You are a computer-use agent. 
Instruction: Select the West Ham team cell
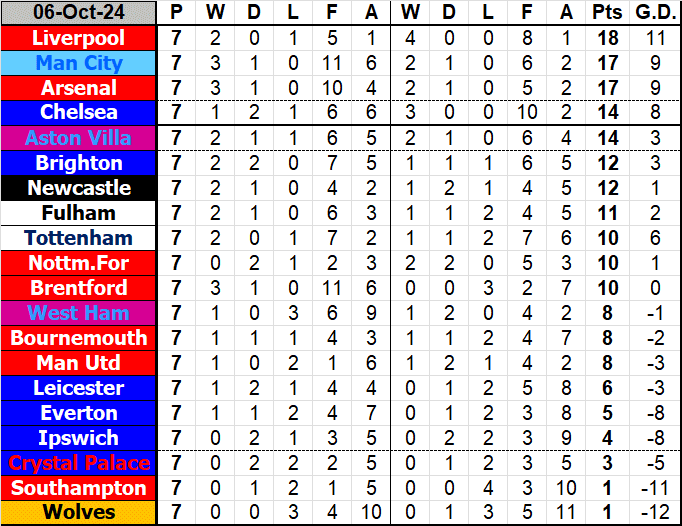click(79, 313)
